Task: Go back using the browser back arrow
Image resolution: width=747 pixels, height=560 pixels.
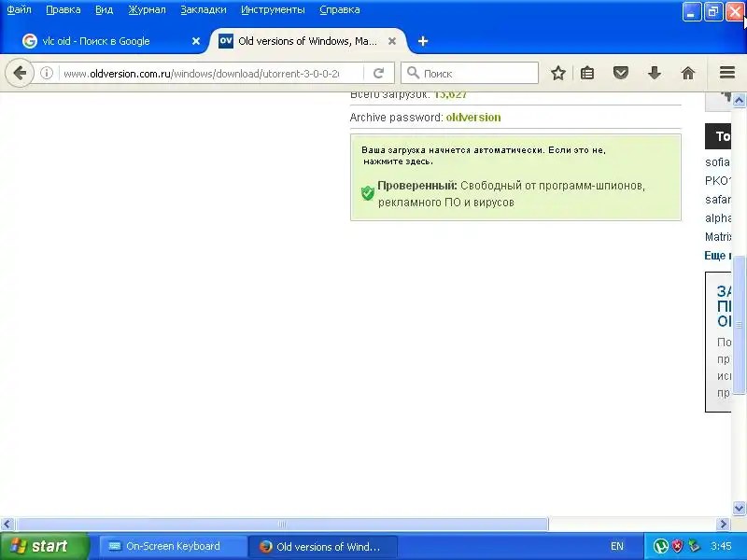Action: 20,73
